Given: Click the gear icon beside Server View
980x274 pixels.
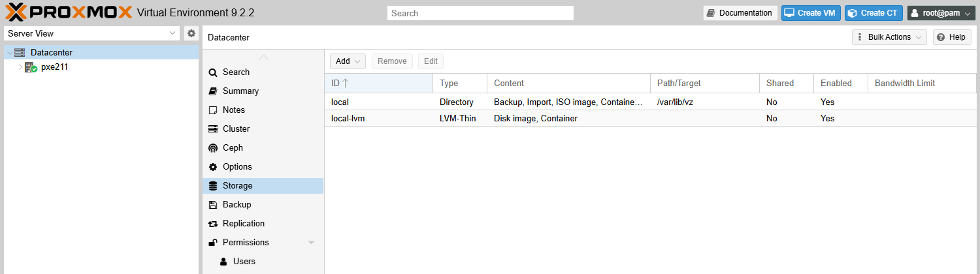Looking at the screenshot, I should pyautogui.click(x=191, y=33).
